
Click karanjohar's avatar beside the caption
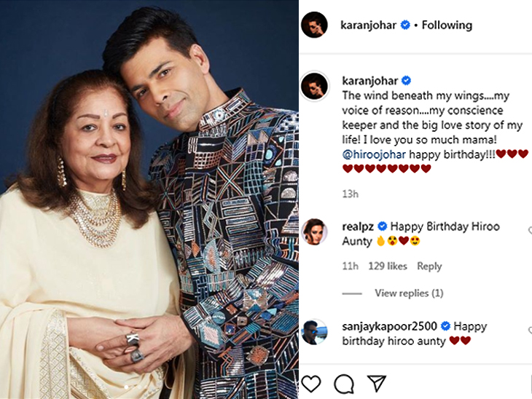[315, 85]
